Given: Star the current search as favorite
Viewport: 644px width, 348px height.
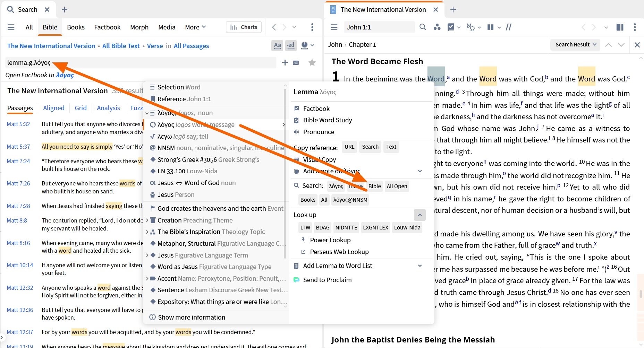Looking at the screenshot, I should pyautogui.click(x=312, y=62).
